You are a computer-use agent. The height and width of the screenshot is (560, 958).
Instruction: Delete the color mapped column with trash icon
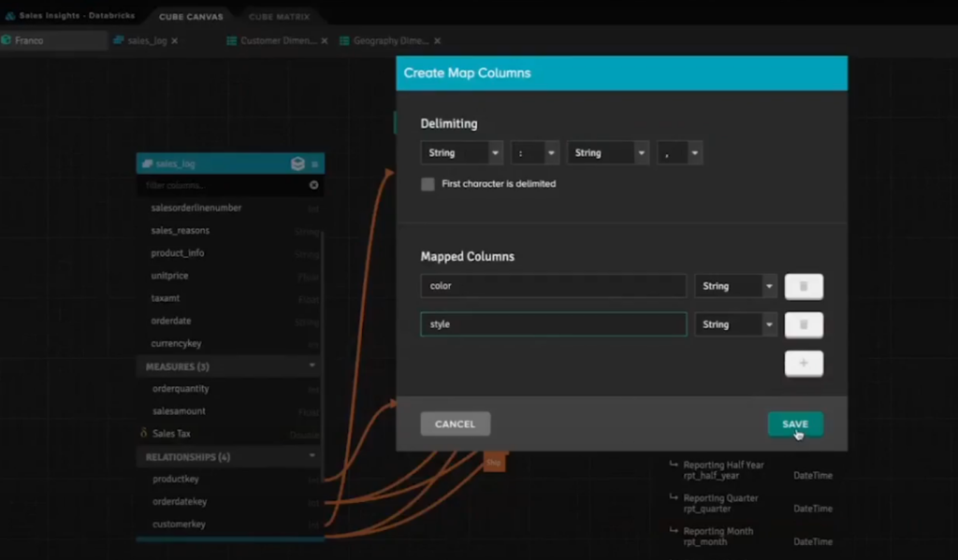[804, 286]
